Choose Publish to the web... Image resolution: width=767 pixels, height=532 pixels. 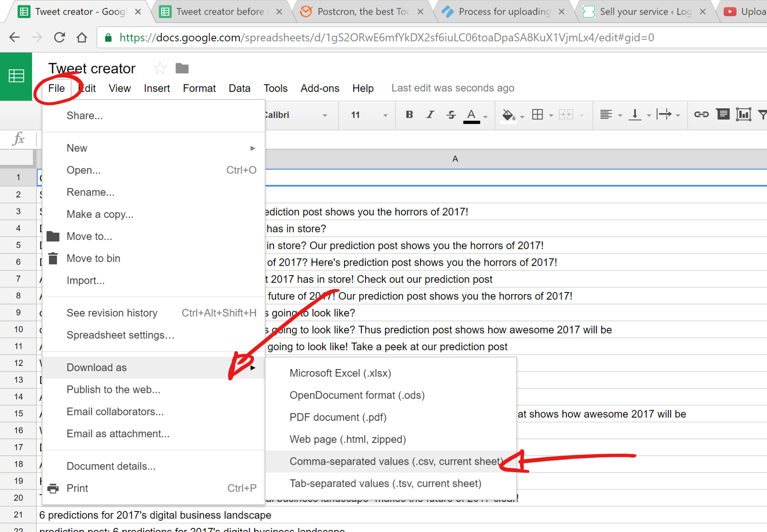pos(153,390)
